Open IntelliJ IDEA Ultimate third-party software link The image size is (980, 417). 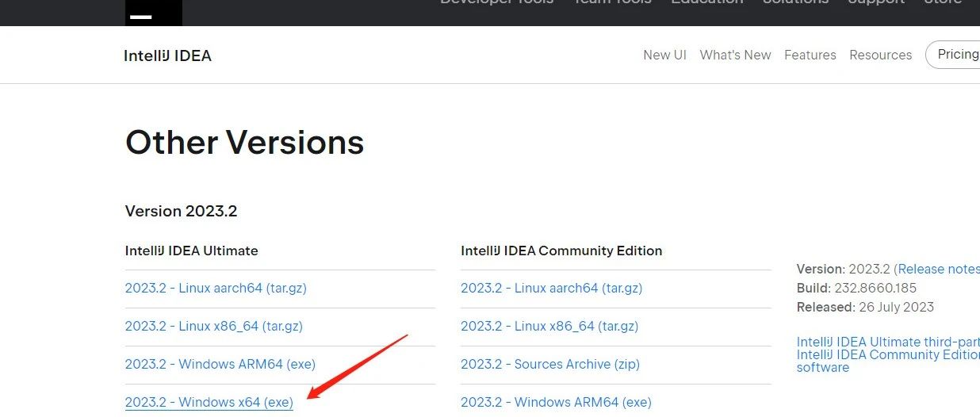(x=888, y=342)
